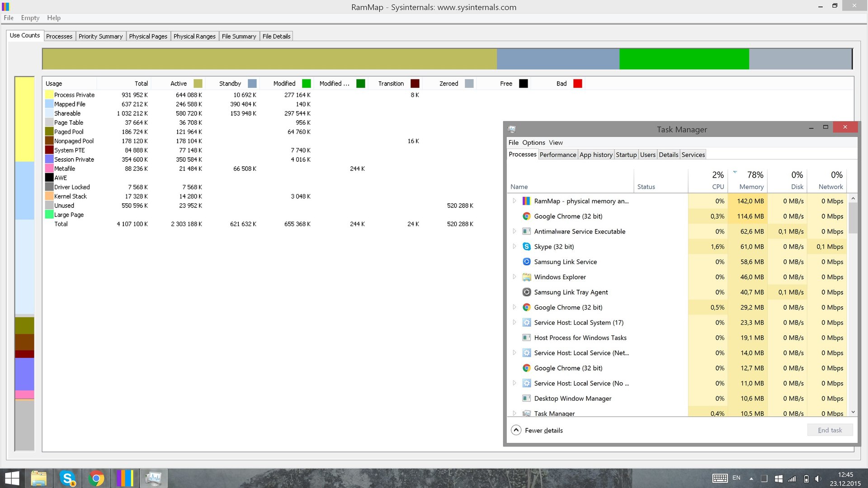This screenshot has height=488, width=868.
Task: Switch to the File Summary tab
Action: point(239,36)
